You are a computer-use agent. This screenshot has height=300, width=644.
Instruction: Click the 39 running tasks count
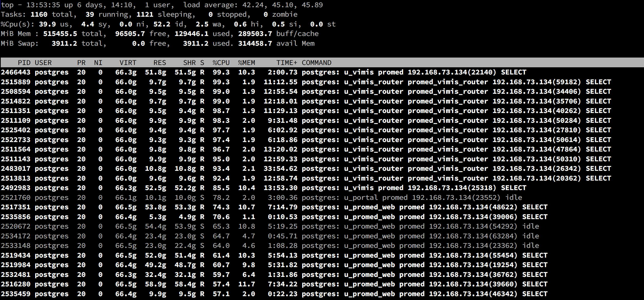coord(90,14)
